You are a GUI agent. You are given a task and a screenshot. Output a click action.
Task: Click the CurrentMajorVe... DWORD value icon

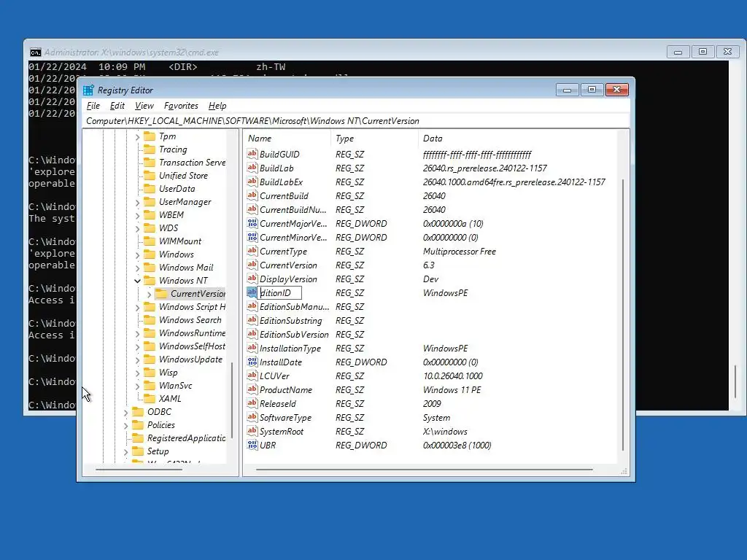click(x=252, y=223)
